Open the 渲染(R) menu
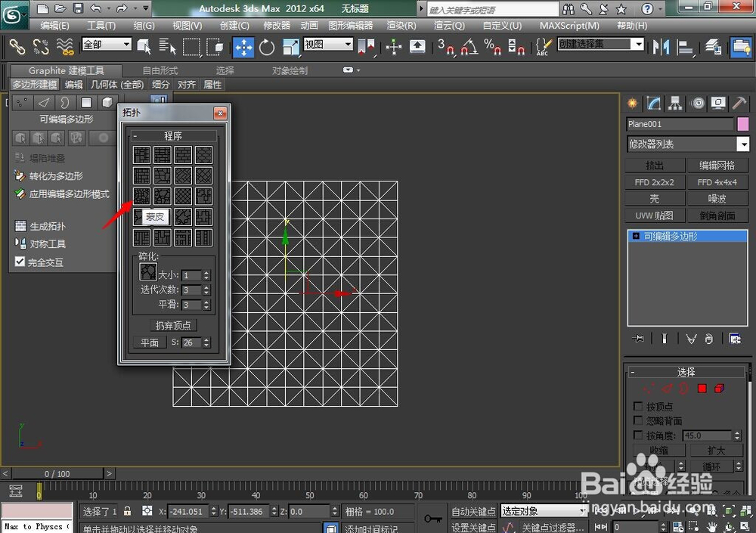 tap(401, 26)
